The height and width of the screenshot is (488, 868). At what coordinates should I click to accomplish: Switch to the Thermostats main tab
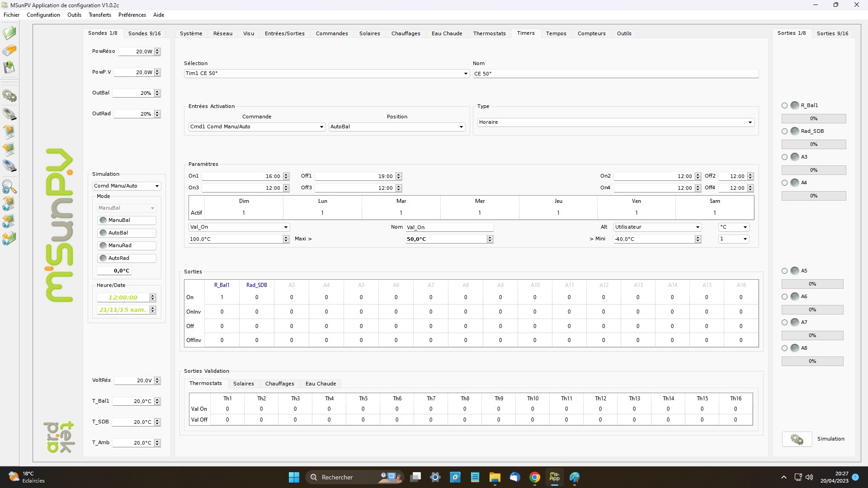(489, 33)
